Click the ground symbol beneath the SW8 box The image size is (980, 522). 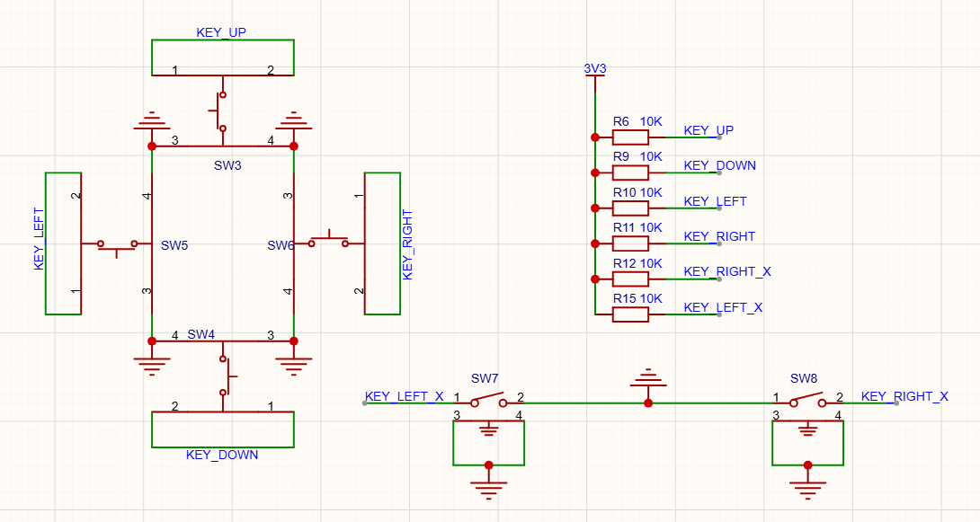click(807, 489)
